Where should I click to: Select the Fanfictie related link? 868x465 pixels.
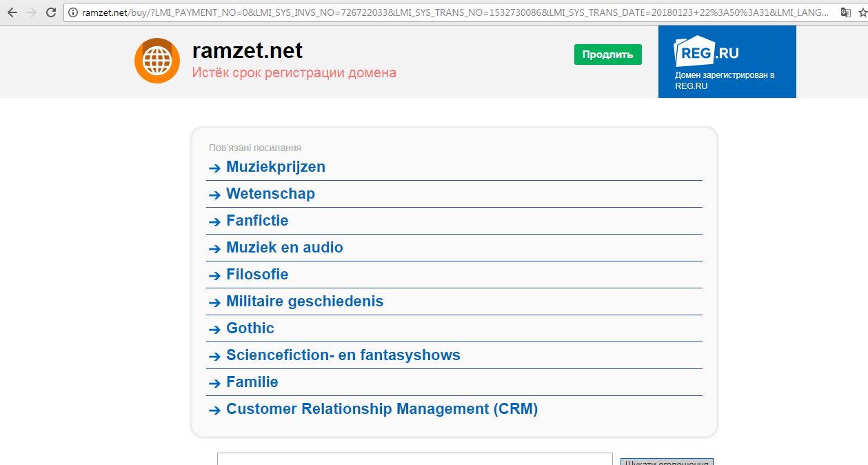tap(257, 221)
